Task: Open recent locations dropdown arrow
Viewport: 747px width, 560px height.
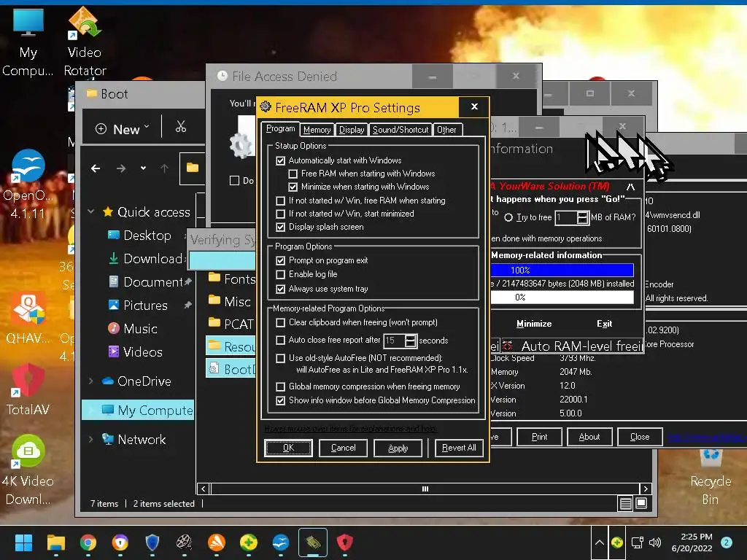Action: point(144,168)
